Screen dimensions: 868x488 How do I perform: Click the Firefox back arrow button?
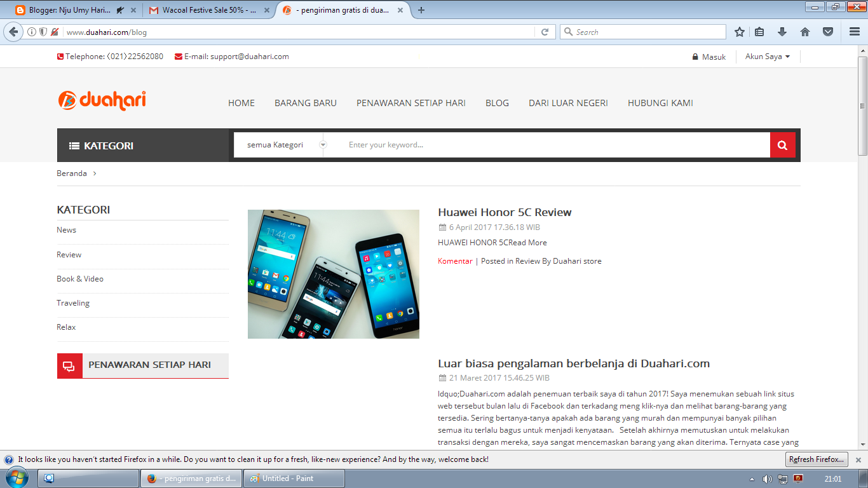pyautogui.click(x=14, y=32)
